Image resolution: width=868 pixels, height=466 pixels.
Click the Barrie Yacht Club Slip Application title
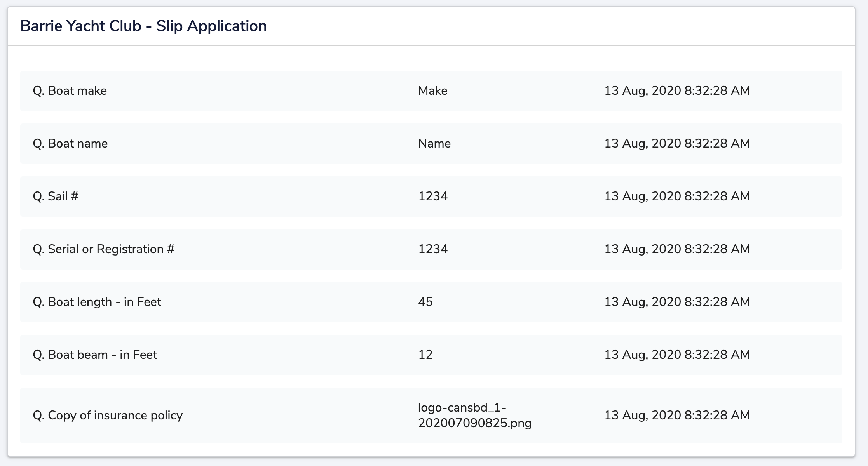(x=143, y=26)
